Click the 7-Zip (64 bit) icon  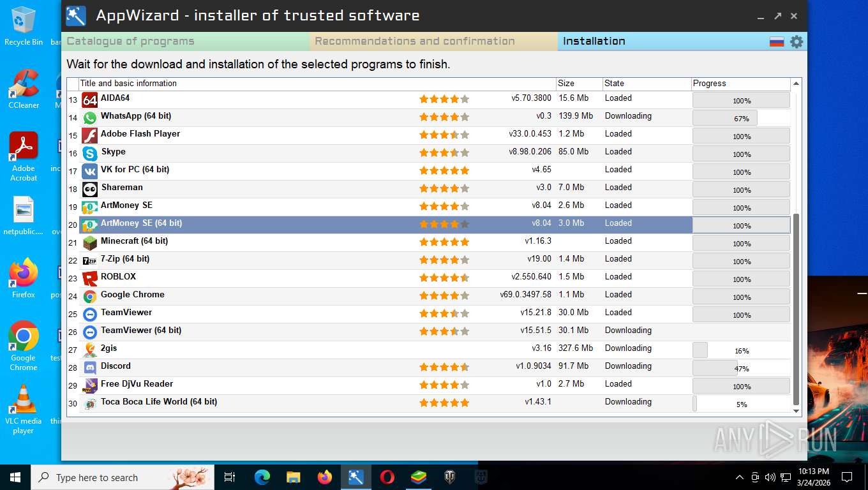click(90, 261)
